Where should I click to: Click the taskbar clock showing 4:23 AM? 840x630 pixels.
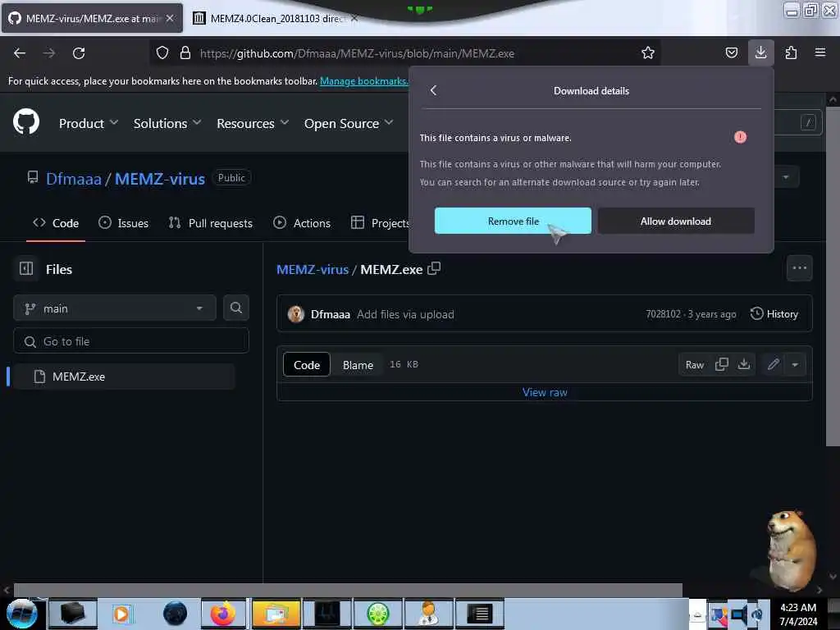(x=797, y=614)
